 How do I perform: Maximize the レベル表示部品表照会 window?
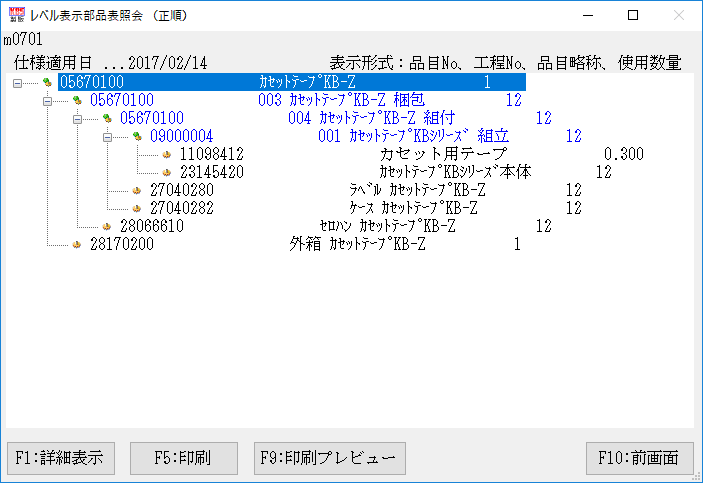point(633,15)
